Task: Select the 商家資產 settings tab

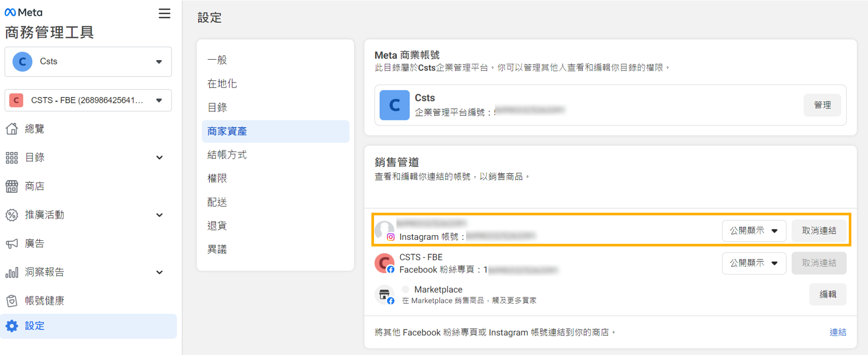Action: point(275,131)
